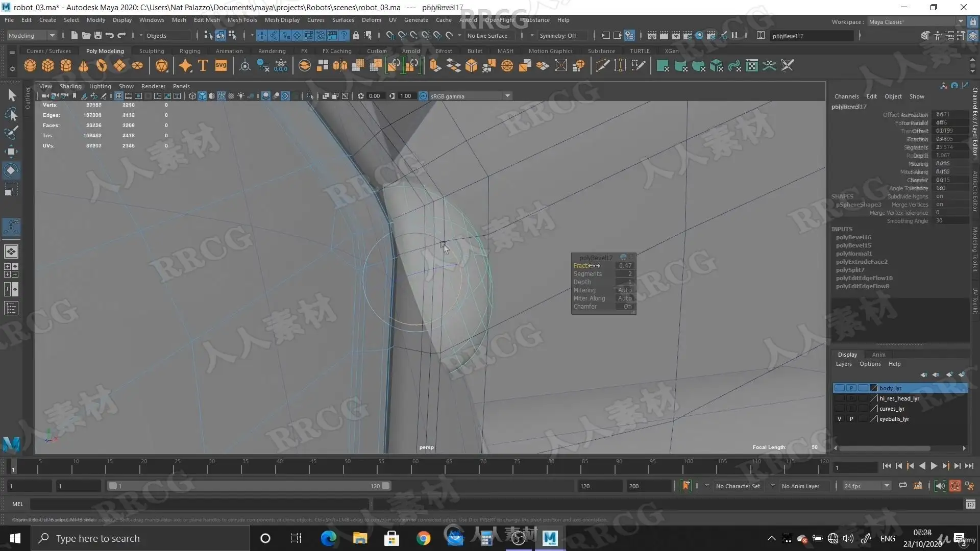This screenshot has width=980, height=551.
Task: Create a polygon sphere from the shelf
Action: point(30,66)
